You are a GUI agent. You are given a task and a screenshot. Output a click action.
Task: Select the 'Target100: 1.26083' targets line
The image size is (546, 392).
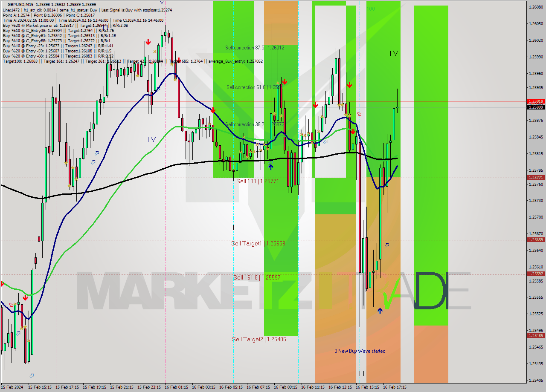point(133,61)
